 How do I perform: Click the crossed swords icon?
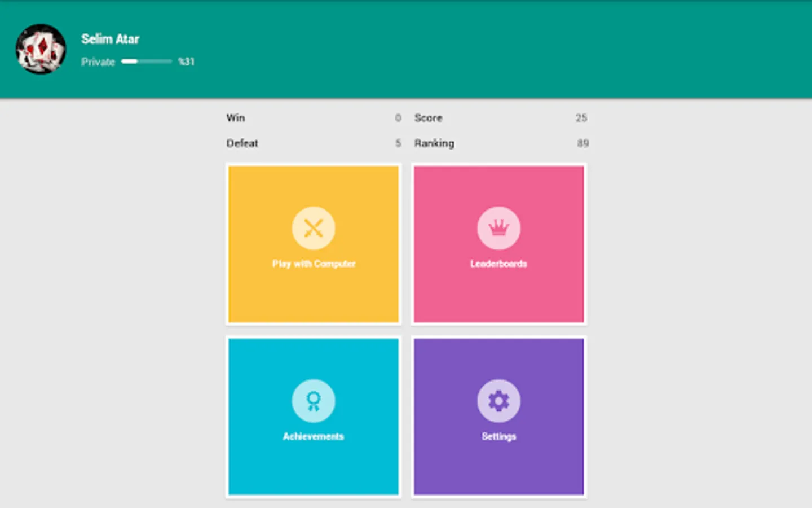pos(314,228)
